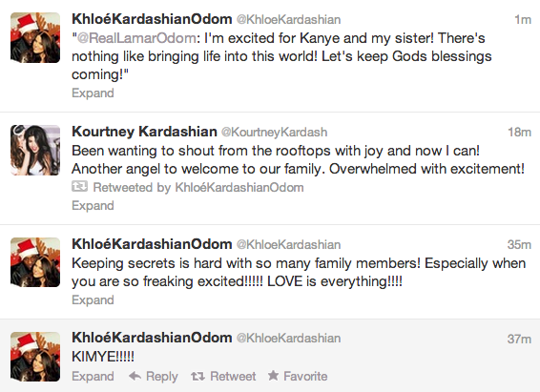The height and width of the screenshot is (392, 540).
Task: Click the Favorite star icon on KIMYE tweet
Action: click(273, 376)
